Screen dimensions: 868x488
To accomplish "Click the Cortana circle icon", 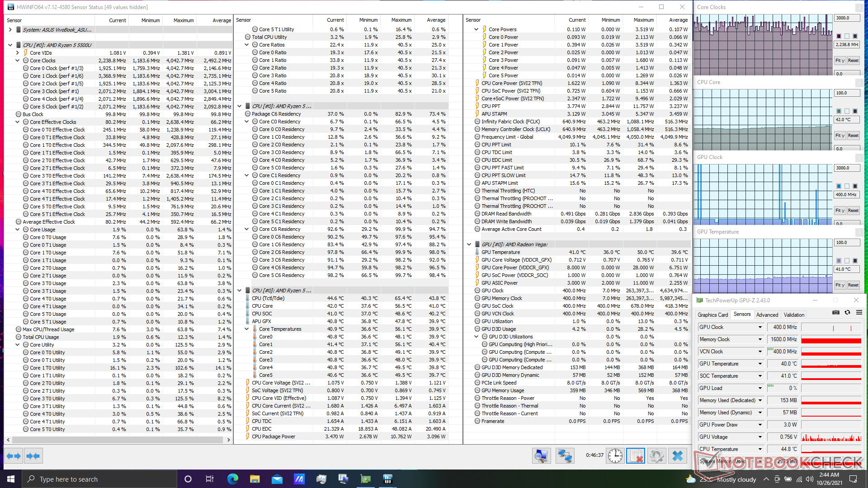I will pyautogui.click(x=188, y=479).
